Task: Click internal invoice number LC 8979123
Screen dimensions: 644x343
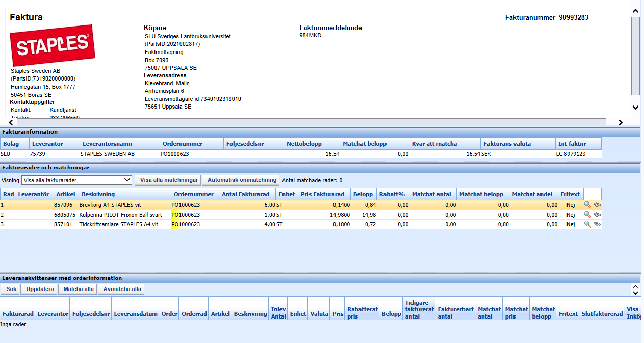Action: (571, 154)
